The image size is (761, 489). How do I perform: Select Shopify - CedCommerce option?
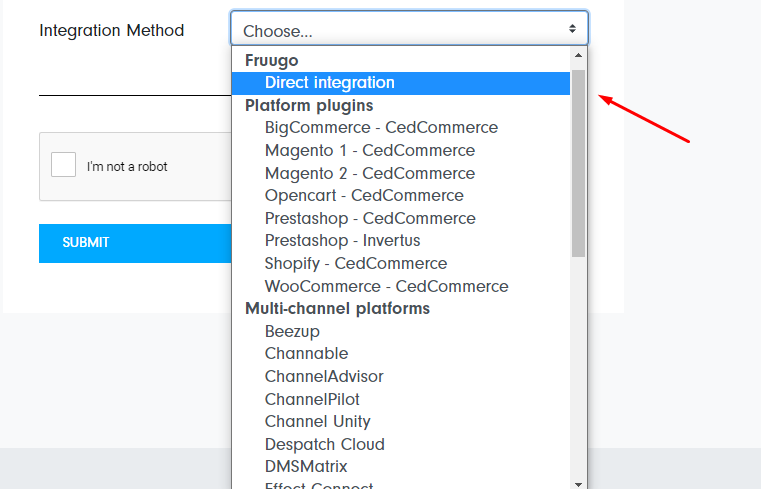tap(400, 263)
